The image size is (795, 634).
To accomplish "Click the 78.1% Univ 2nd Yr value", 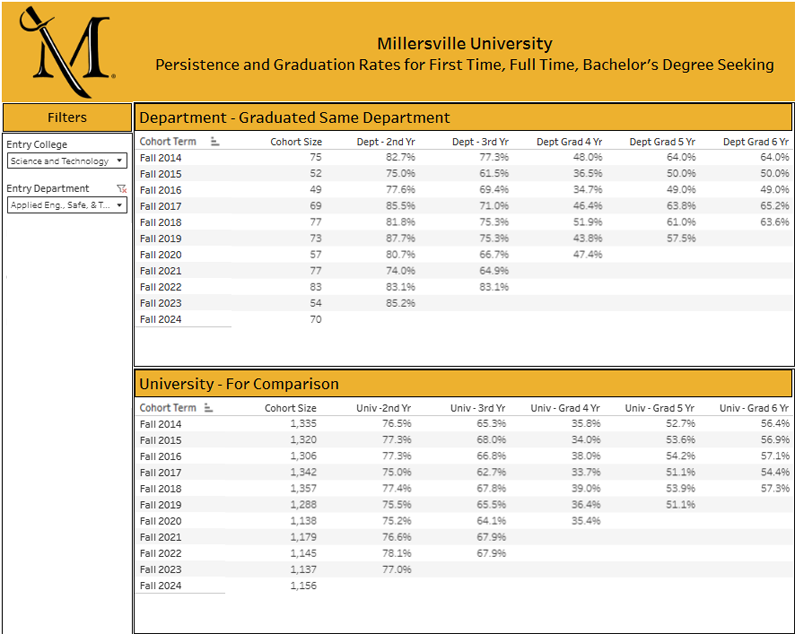I will click(396, 553).
